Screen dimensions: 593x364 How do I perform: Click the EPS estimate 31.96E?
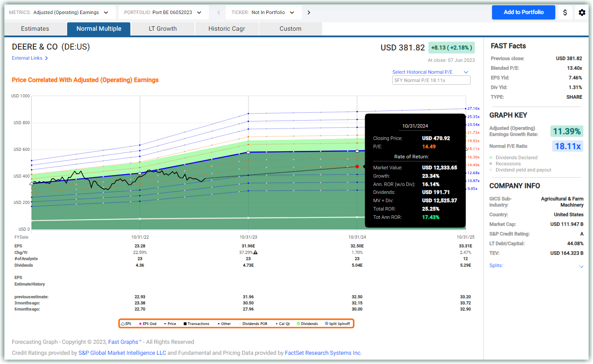248,246
